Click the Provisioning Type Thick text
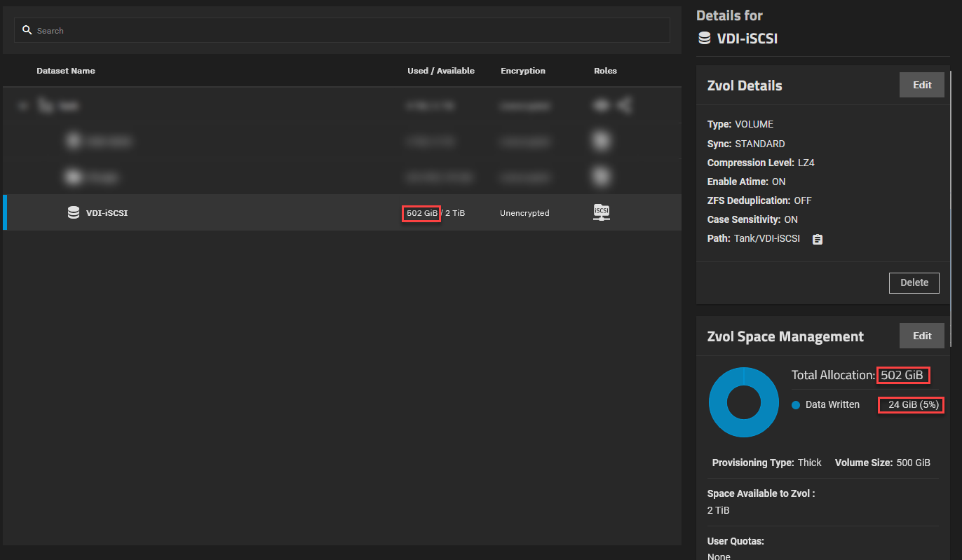 (x=766, y=463)
